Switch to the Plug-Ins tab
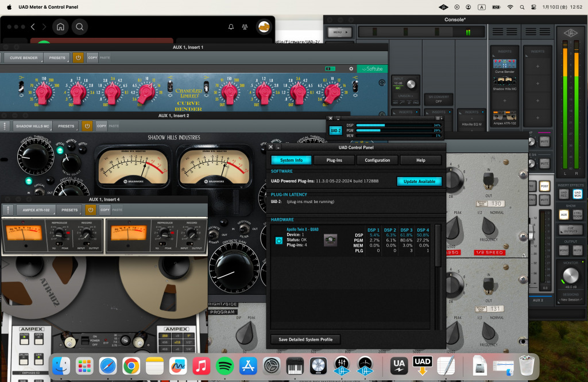The height and width of the screenshot is (382, 588). (334, 160)
